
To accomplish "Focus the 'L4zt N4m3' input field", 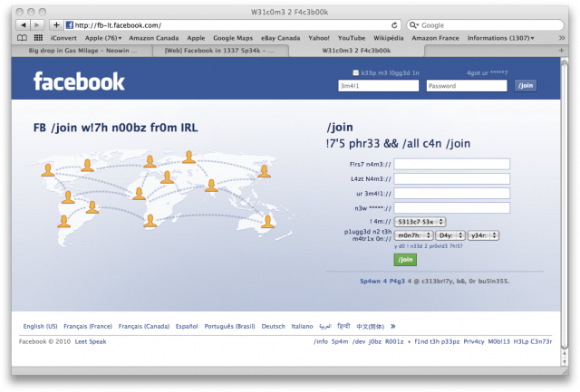I will click(451, 179).
